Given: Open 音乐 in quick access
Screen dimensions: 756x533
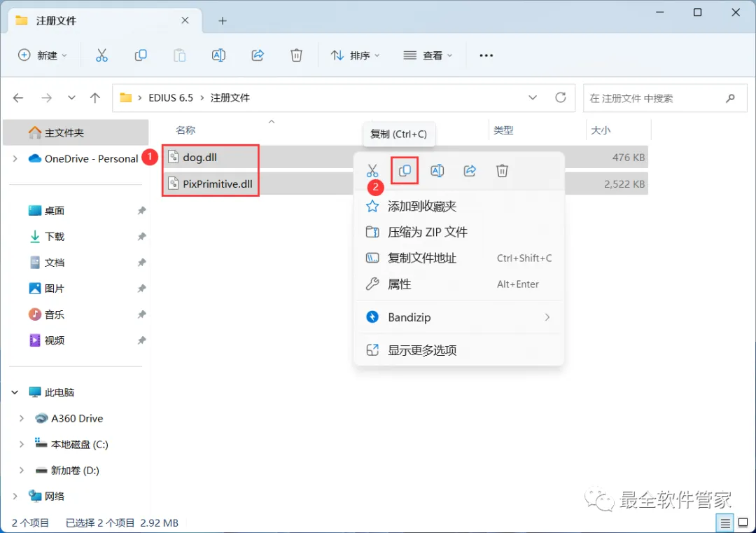Looking at the screenshot, I should (x=54, y=315).
